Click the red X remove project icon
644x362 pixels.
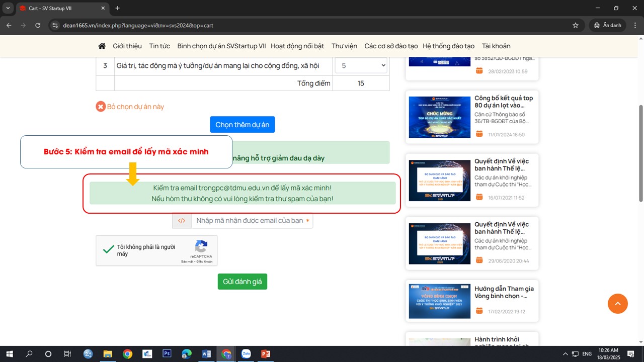101,107
